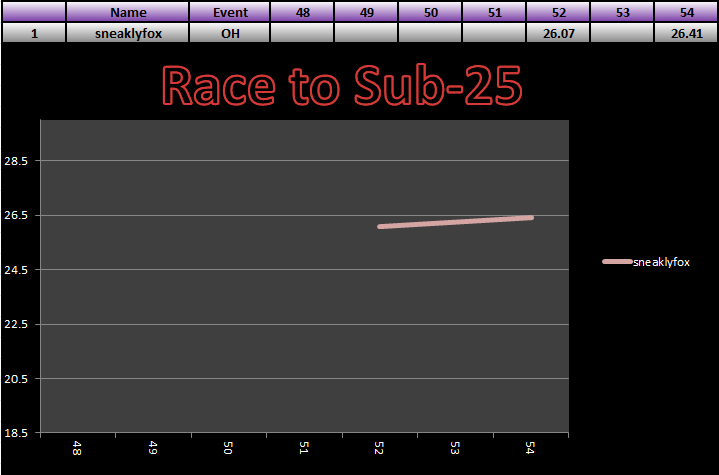Image resolution: width=719 pixels, height=475 pixels.
Task: Click the 20.5 y-axis label
Action: [x=16, y=379]
